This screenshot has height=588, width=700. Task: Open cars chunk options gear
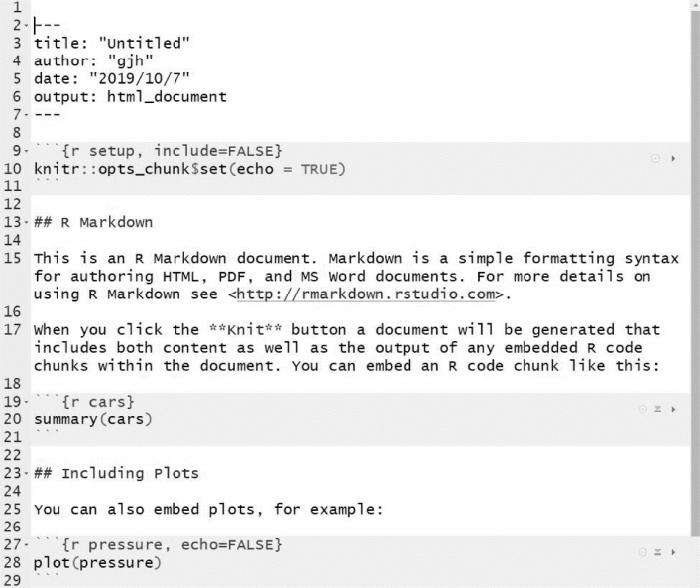pyautogui.click(x=642, y=409)
